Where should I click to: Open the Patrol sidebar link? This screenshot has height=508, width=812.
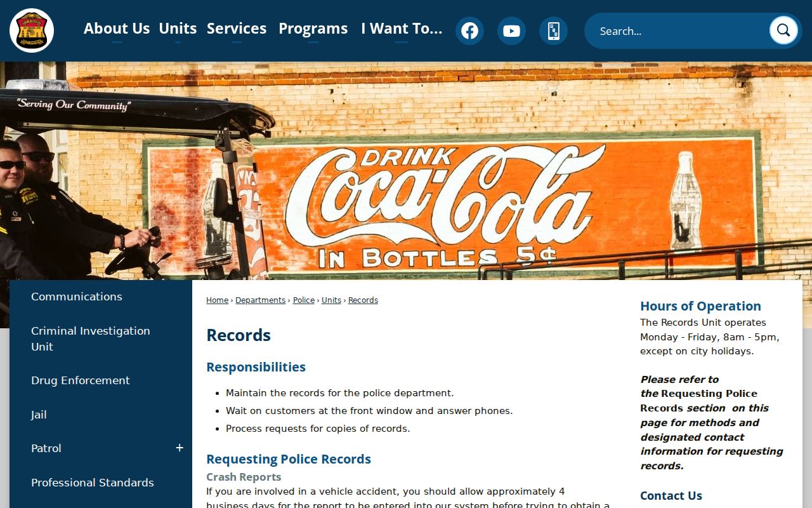(46, 448)
